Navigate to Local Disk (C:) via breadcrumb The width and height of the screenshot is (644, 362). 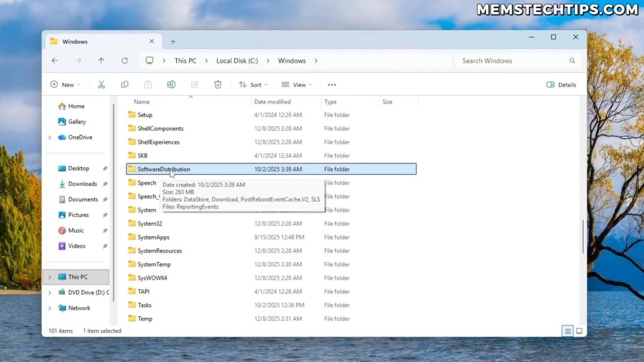(238, 60)
